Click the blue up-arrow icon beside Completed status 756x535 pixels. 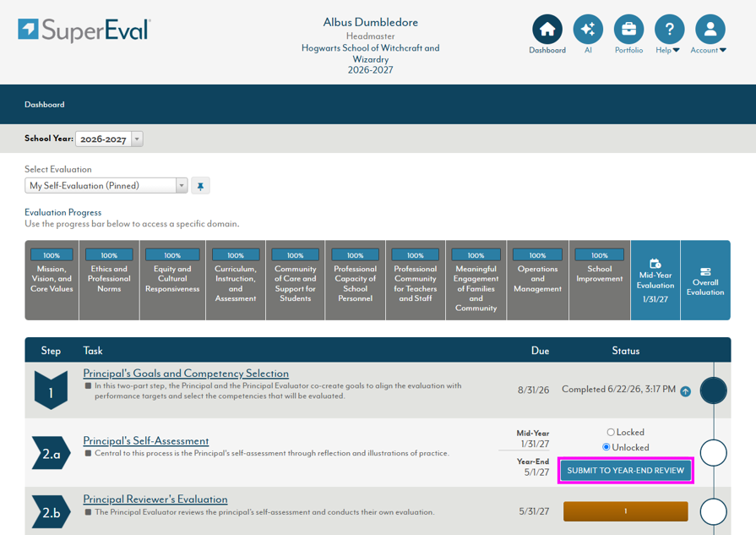click(x=685, y=391)
